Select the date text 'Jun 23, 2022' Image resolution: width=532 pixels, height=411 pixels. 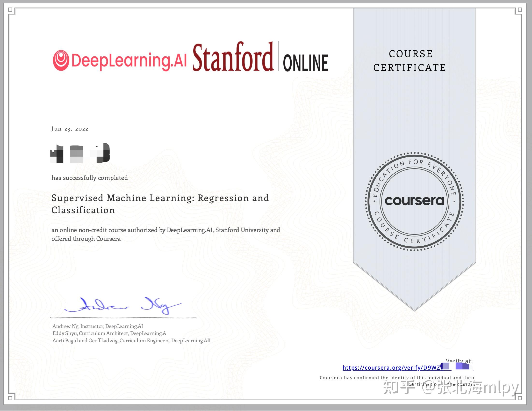pos(70,129)
